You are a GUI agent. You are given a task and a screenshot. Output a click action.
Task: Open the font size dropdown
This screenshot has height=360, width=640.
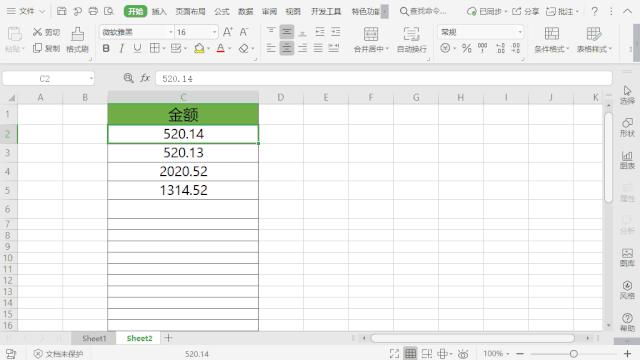pyautogui.click(x=214, y=32)
